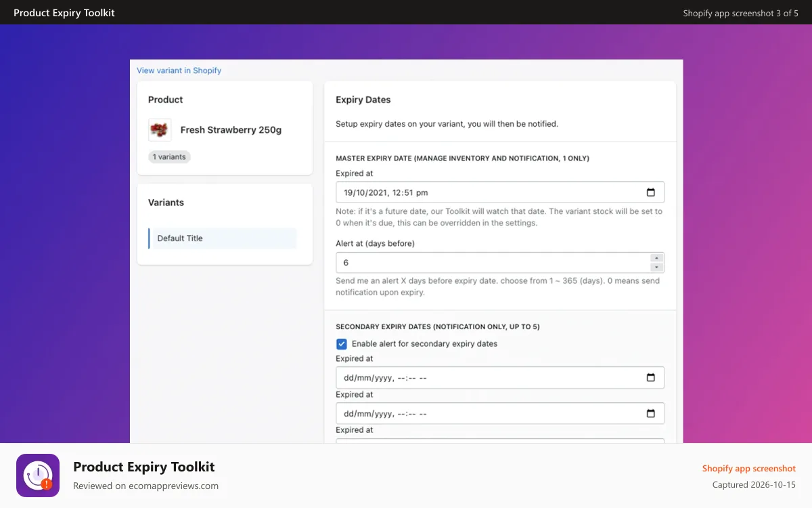Click the Product card heading
The height and width of the screenshot is (508, 812).
(x=166, y=100)
